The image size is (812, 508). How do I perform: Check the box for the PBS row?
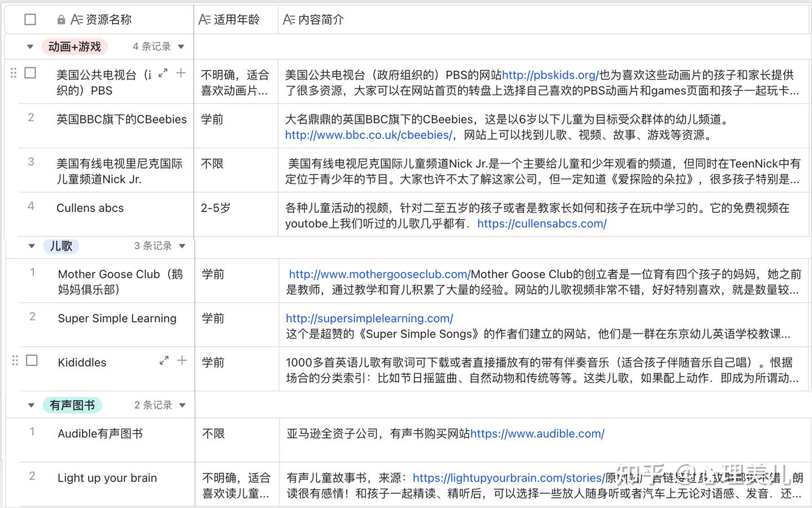tap(30, 73)
